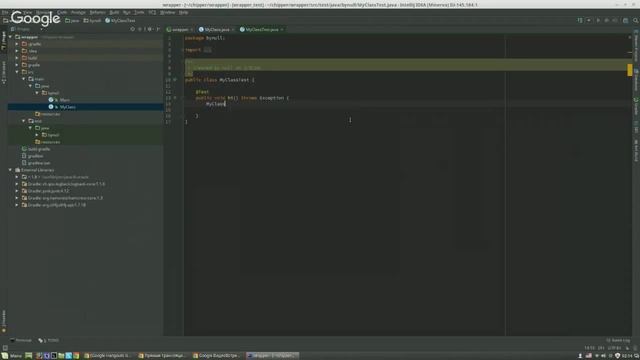Expand the .idea folder arrow
This screenshot has width=640, height=360.
(17, 51)
